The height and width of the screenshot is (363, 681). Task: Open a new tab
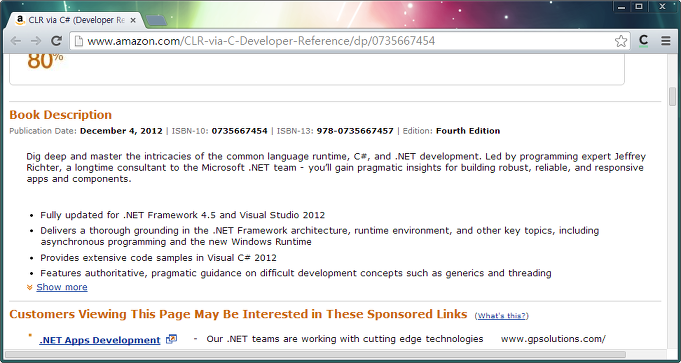tap(156, 20)
